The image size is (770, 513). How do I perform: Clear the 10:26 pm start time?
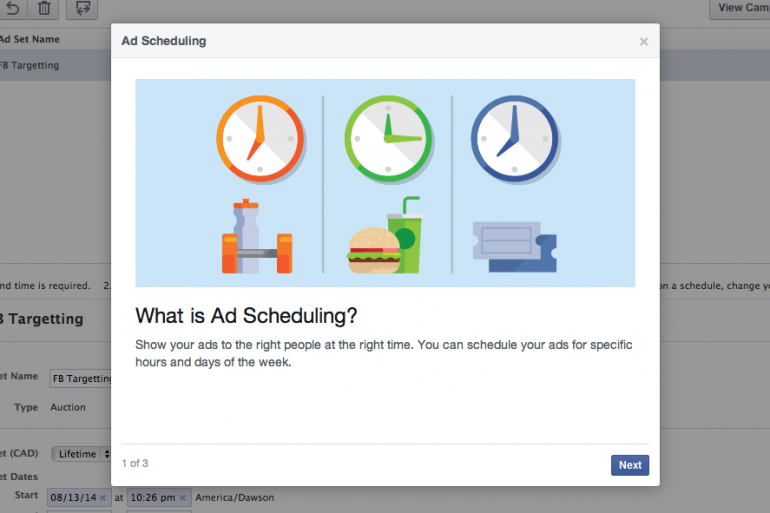pyautogui.click(x=182, y=497)
